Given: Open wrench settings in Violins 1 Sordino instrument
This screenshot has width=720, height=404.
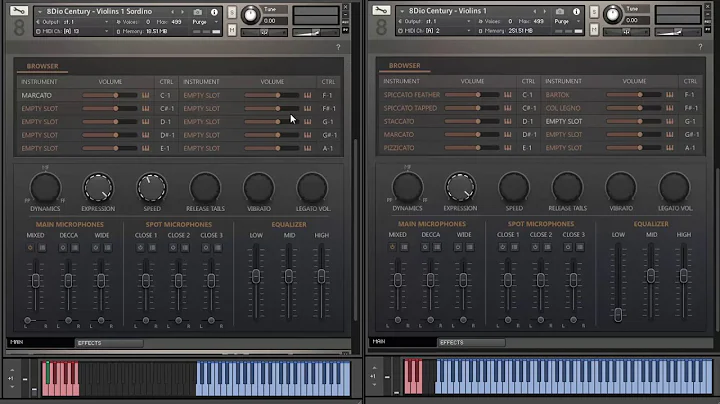Looking at the screenshot, I should point(19,11).
